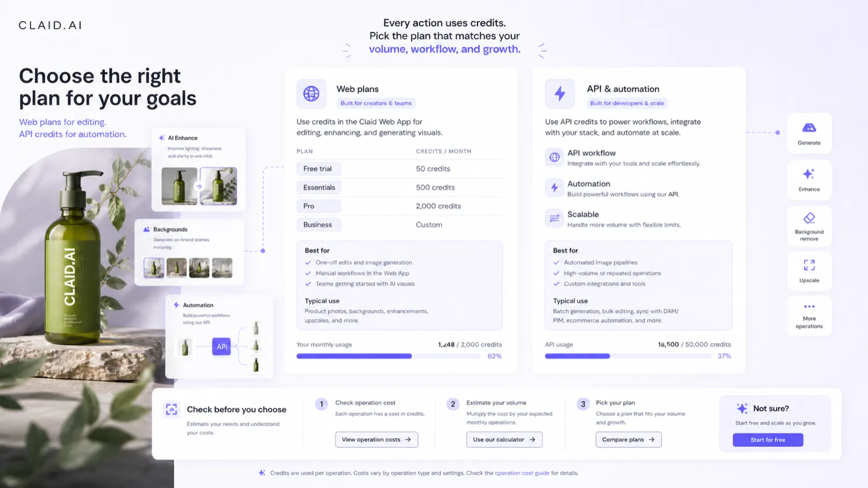Click the 18,500 / 50,000 credits text

click(x=694, y=344)
